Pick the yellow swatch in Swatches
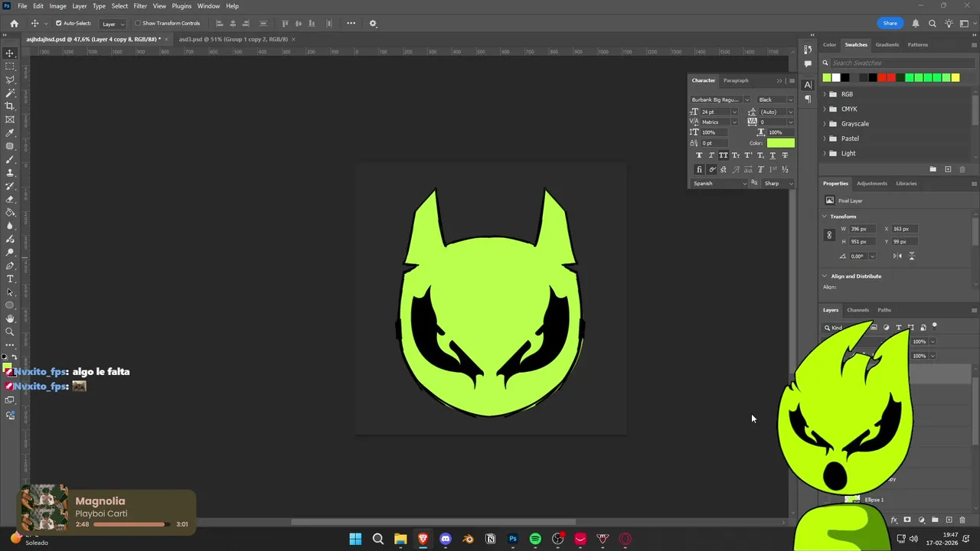This screenshot has height=551, width=980. 955,77
